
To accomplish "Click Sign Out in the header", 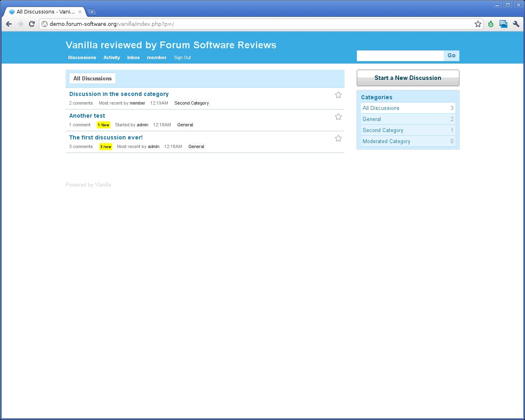I will pos(182,57).
